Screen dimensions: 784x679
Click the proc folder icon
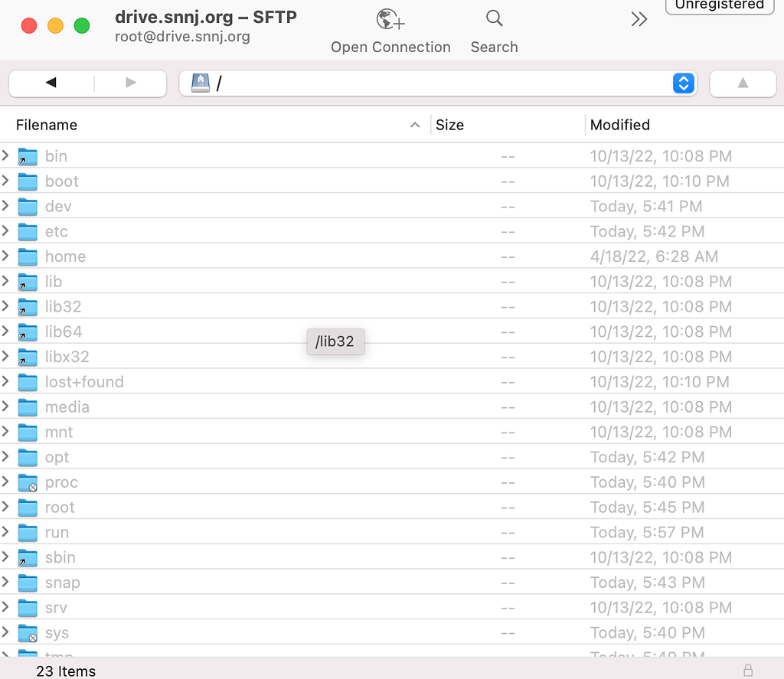[x=28, y=482]
